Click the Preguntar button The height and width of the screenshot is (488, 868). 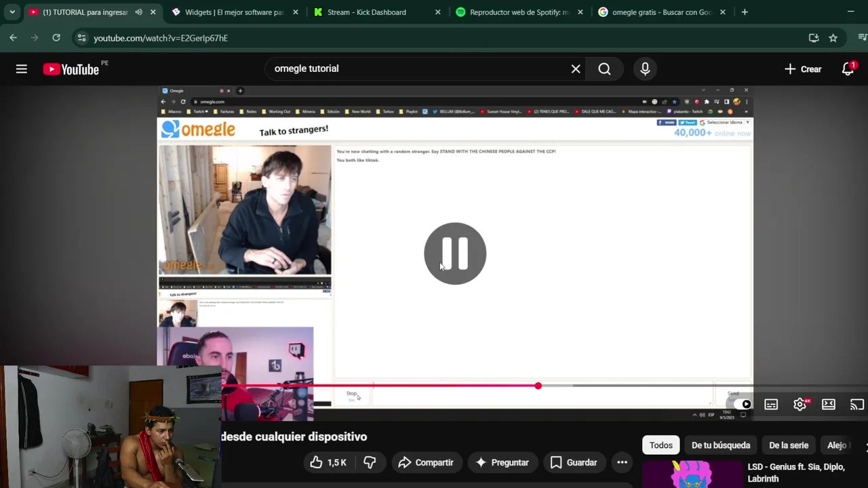tap(502, 462)
